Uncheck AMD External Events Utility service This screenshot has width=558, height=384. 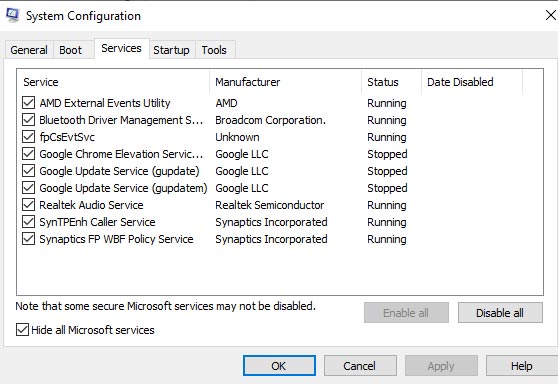[28, 103]
